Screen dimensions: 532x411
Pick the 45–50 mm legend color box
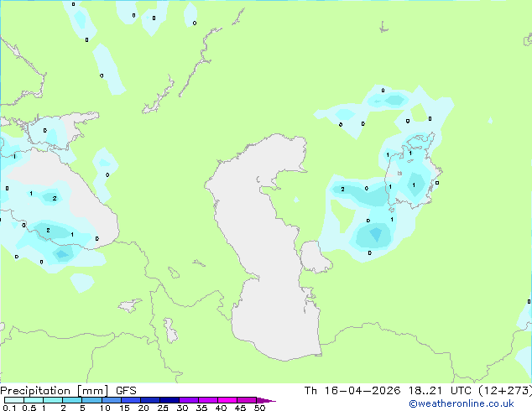click(x=247, y=400)
